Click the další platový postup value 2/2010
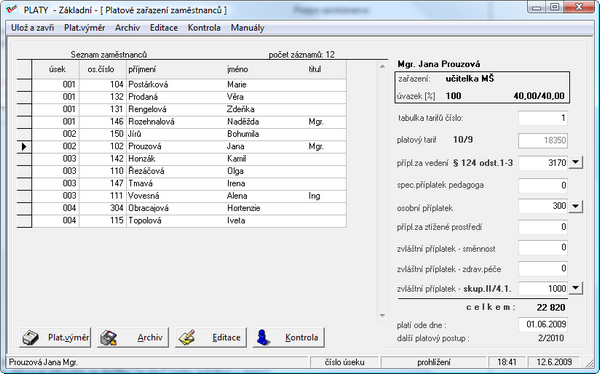Screen dimensions: 600x374 point(551,338)
